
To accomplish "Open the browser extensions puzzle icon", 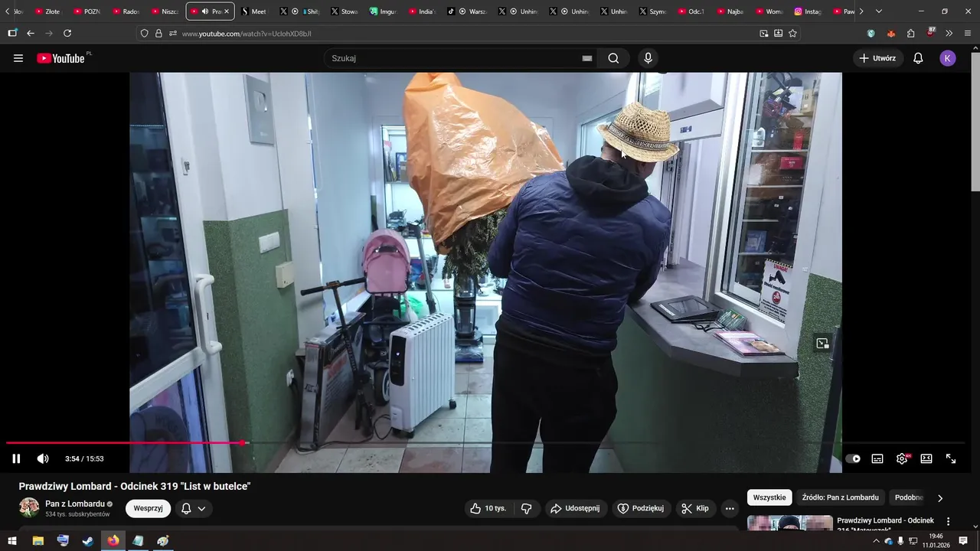I will click(x=910, y=33).
